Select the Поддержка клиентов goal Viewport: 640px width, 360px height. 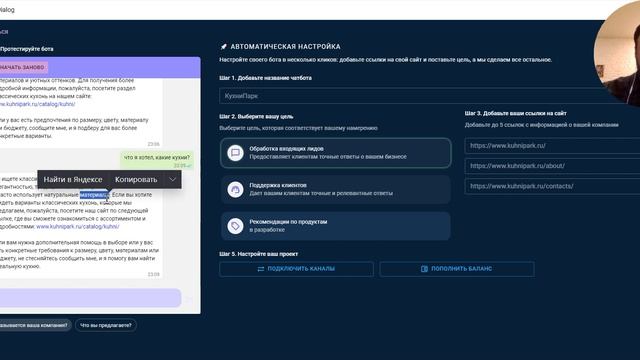coord(336,189)
